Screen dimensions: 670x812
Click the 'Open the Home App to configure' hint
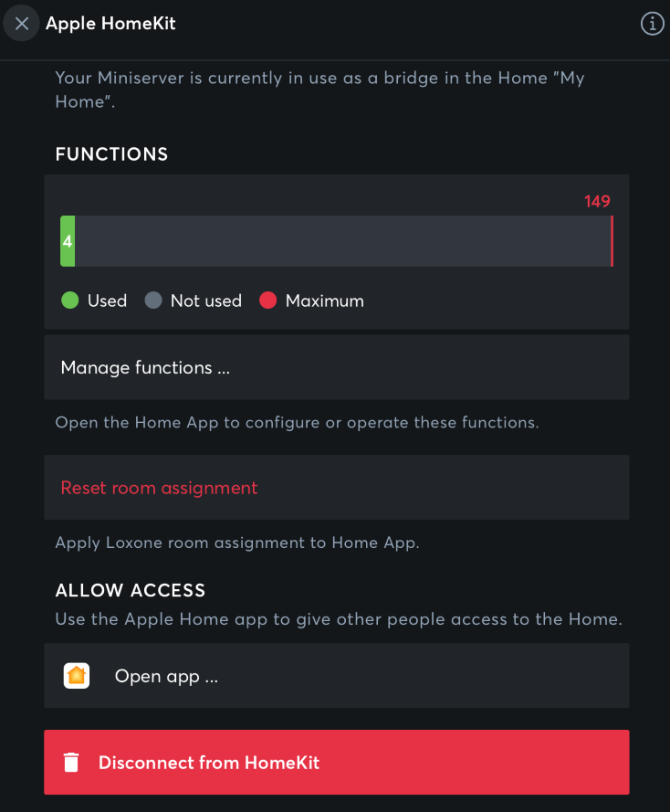click(x=297, y=423)
